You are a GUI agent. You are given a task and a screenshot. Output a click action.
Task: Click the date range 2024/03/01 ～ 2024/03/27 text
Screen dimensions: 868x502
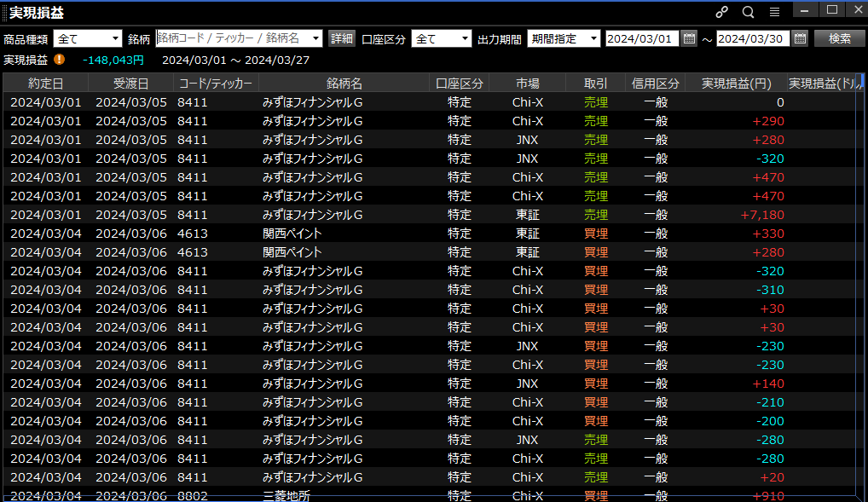(236, 60)
